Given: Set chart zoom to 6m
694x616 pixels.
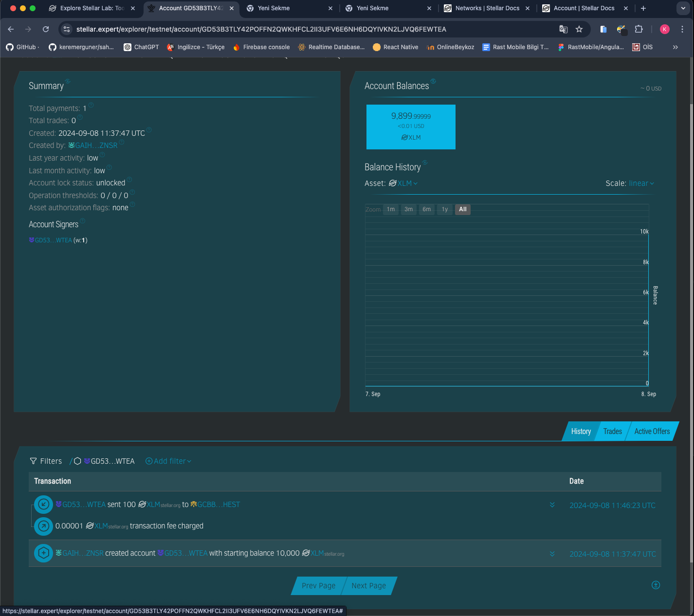Looking at the screenshot, I should (x=427, y=209).
